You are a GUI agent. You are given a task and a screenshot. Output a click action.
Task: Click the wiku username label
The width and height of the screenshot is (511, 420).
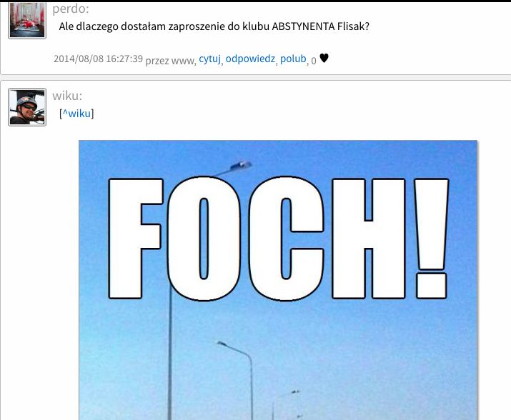click(67, 96)
